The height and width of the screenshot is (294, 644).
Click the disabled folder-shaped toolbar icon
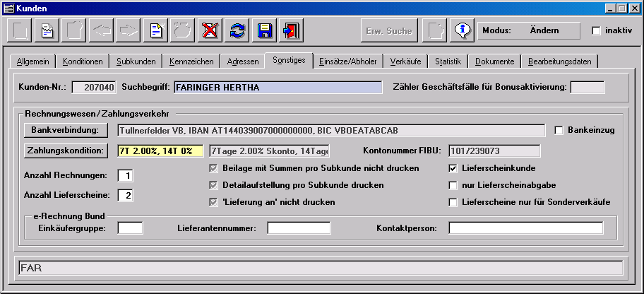pyautogui.click(x=182, y=30)
